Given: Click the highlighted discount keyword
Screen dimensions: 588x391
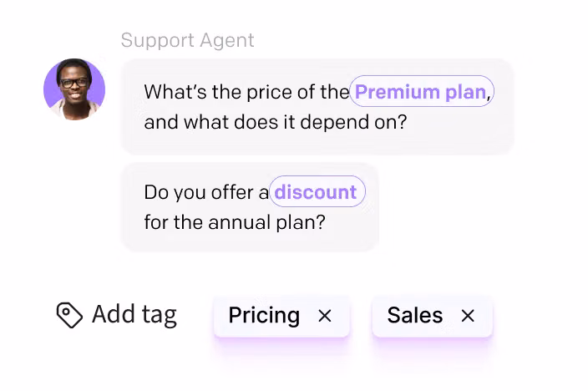Looking at the screenshot, I should coord(316,193).
